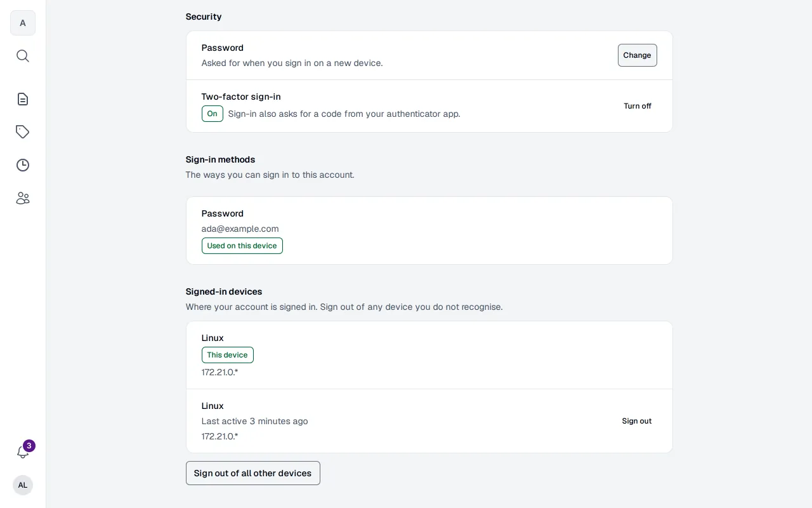Click the "This device" badge
Image resolution: width=812 pixels, height=508 pixels.
point(228,355)
